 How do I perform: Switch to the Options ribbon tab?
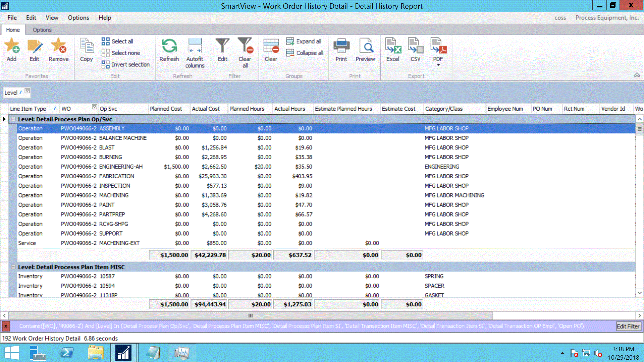tap(42, 30)
